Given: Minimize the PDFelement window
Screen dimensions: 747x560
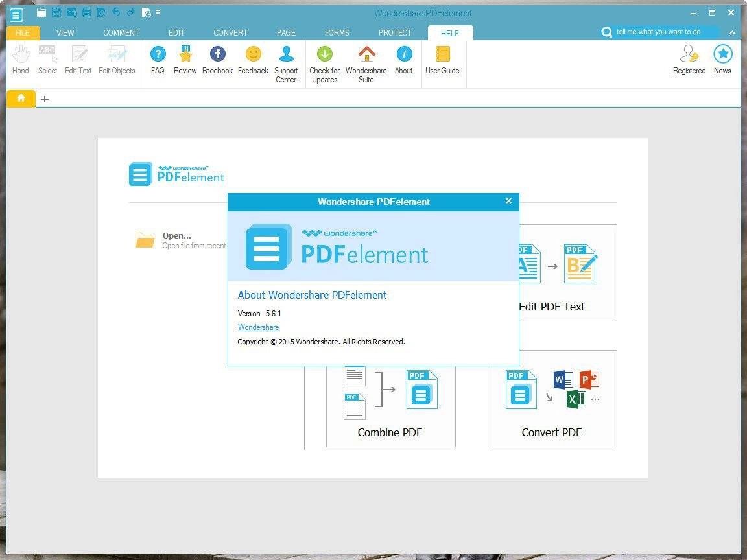Looking at the screenshot, I should [694, 14].
